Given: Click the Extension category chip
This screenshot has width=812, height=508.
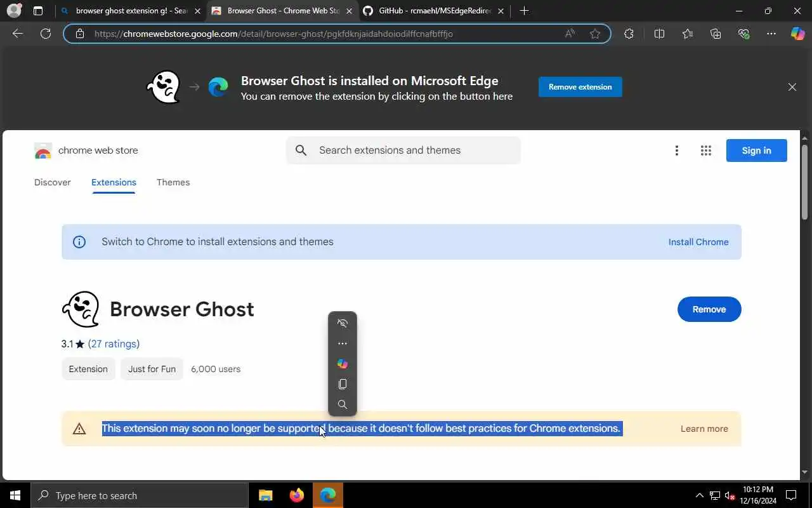Looking at the screenshot, I should (x=88, y=369).
